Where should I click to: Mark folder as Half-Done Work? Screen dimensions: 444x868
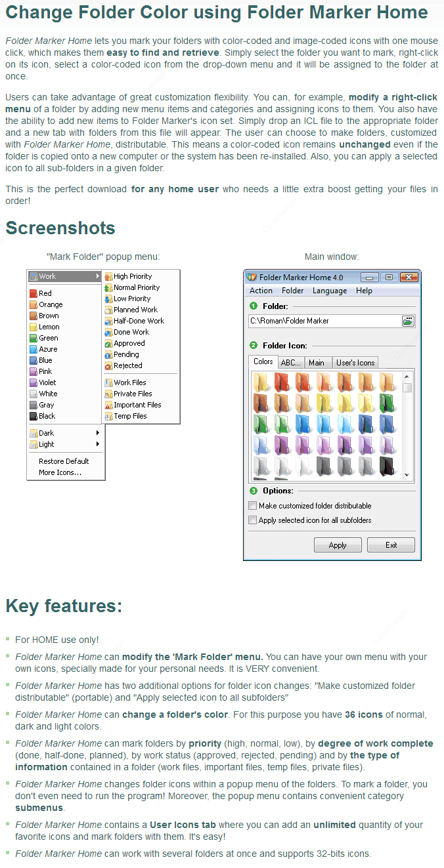point(135,321)
